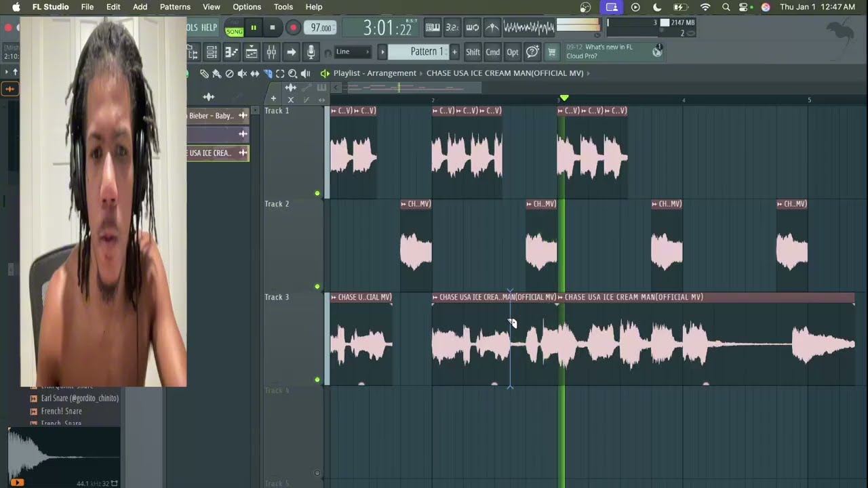This screenshot has width=868, height=488.
Task: Open the Mixer view button
Action: click(x=271, y=52)
